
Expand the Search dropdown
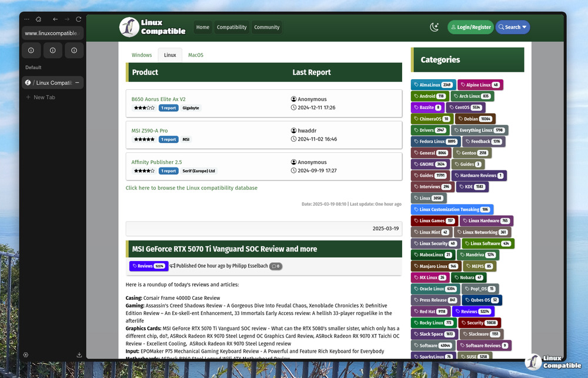(512, 27)
